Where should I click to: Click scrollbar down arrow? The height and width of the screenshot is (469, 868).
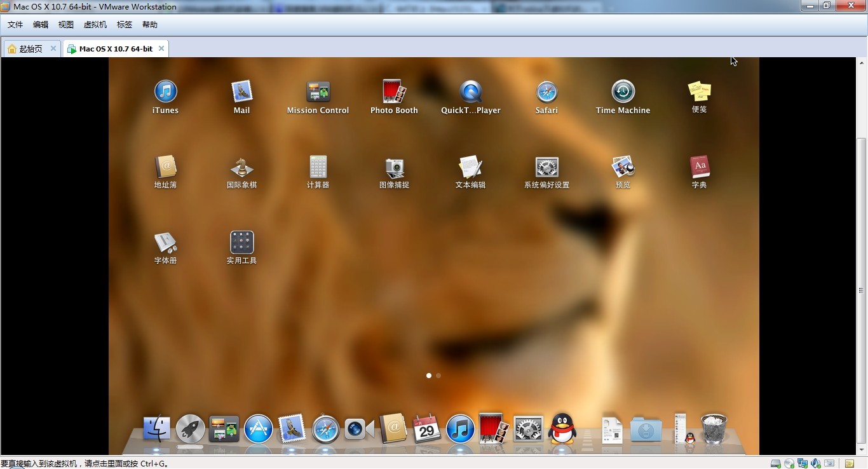click(x=862, y=450)
